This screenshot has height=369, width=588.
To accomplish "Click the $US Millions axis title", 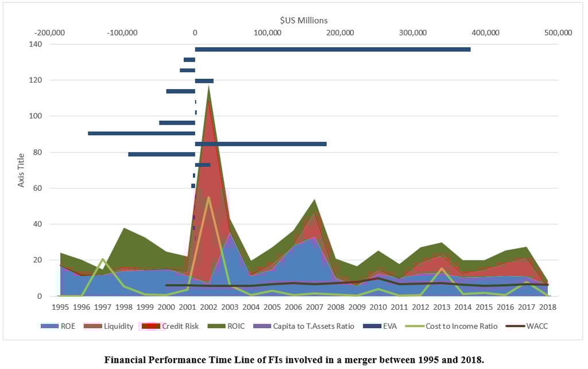I will coord(304,20).
